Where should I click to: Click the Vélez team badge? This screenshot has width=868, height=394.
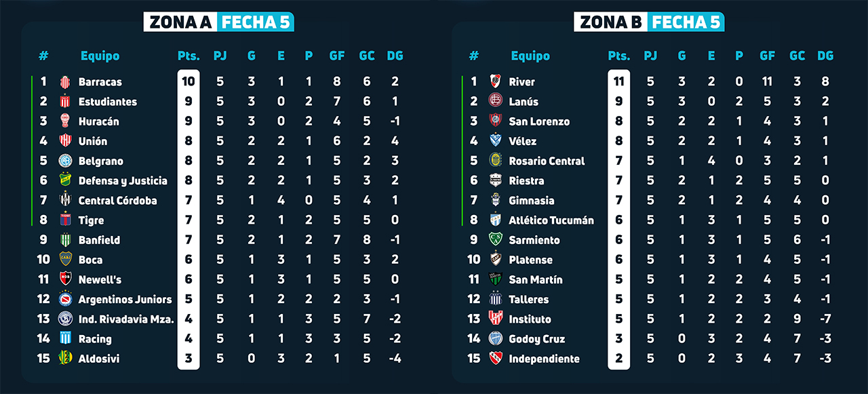click(495, 141)
